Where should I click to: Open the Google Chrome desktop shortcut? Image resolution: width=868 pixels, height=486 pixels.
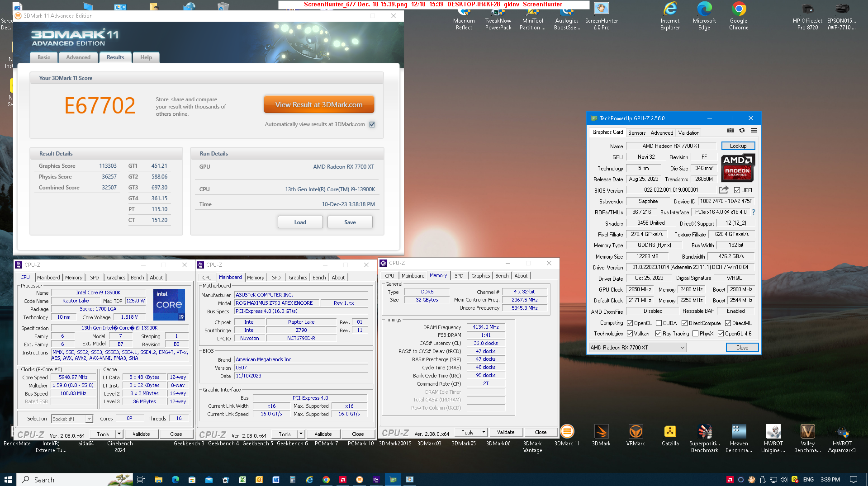739,16
